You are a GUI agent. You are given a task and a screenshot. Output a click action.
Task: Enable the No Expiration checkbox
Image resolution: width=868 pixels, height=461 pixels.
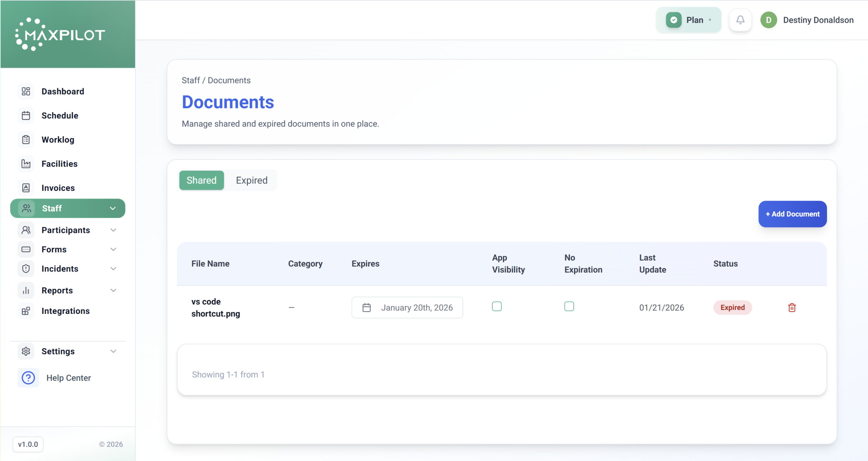pyautogui.click(x=569, y=306)
